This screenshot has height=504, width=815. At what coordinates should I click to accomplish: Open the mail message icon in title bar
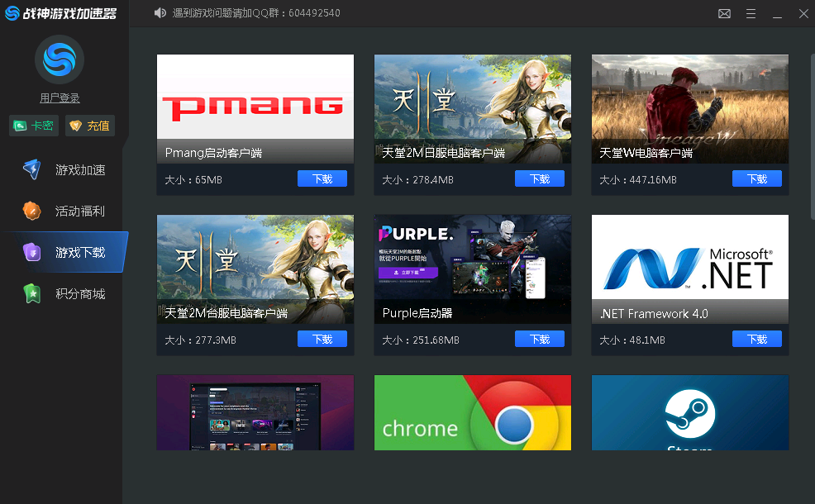[724, 13]
